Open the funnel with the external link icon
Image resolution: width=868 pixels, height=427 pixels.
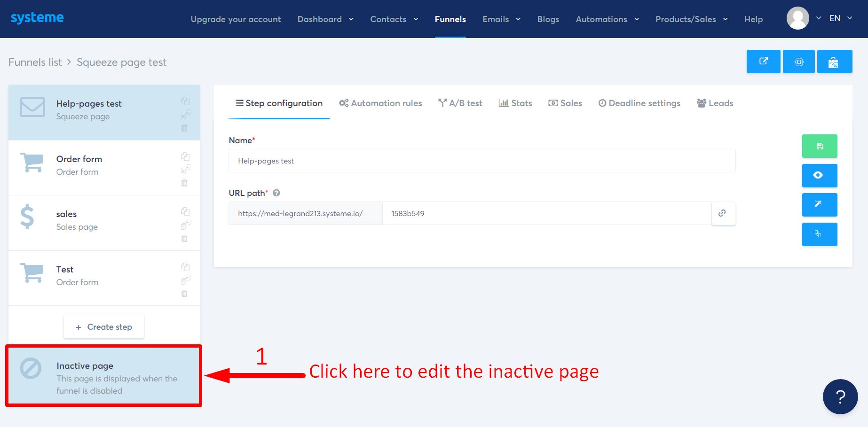tap(763, 62)
